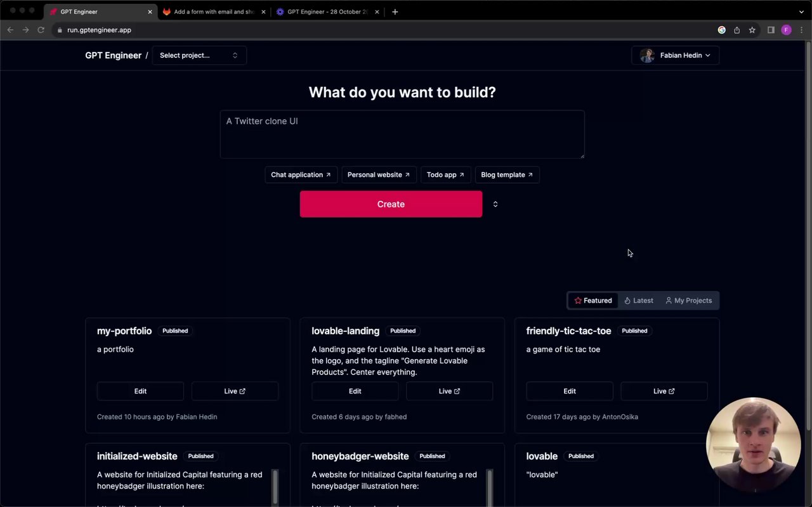Open the tab search chevron

[801, 11]
